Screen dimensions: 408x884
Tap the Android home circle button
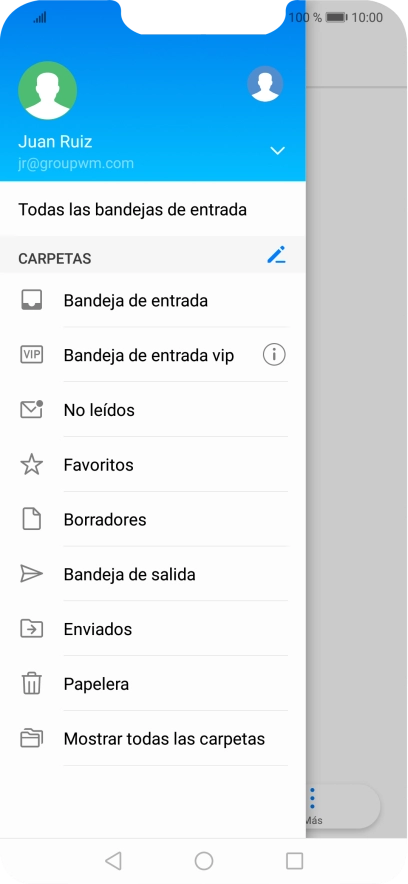pyautogui.click(x=204, y=861)
